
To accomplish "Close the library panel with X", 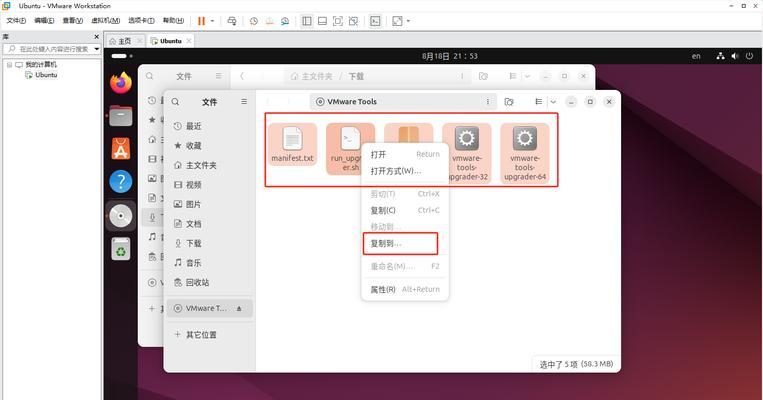I will coord(96,37).
